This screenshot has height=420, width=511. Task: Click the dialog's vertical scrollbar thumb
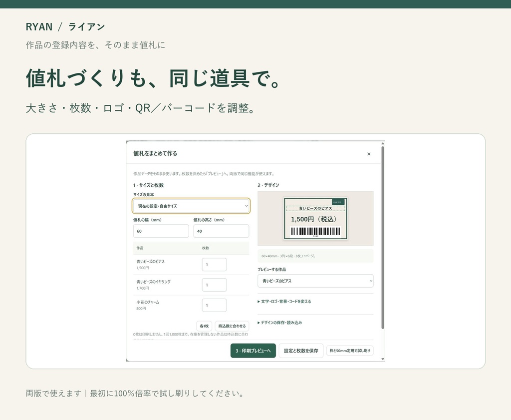pyautogui.click(x=383, y=237)
